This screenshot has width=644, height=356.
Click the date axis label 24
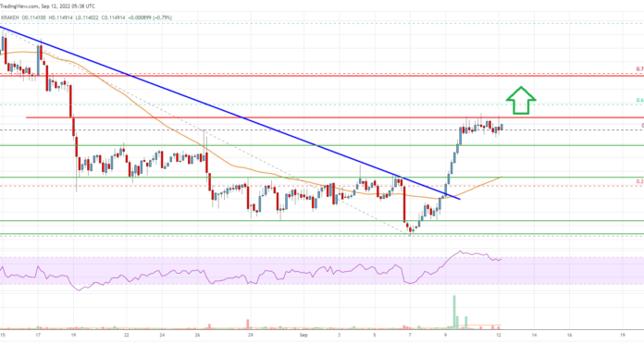point(162,335)
